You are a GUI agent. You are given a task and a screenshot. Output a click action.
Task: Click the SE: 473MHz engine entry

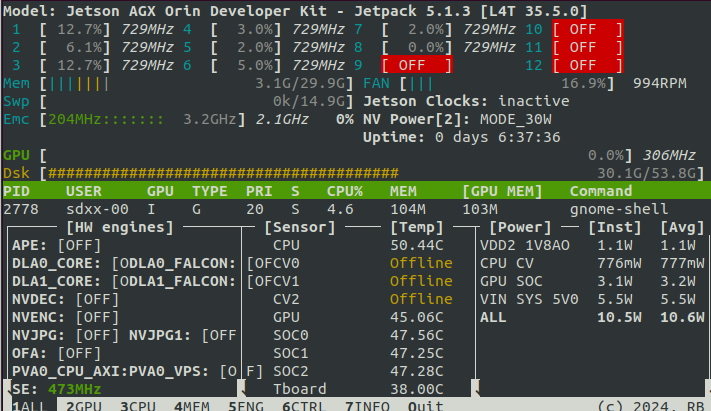coord(57,389)
